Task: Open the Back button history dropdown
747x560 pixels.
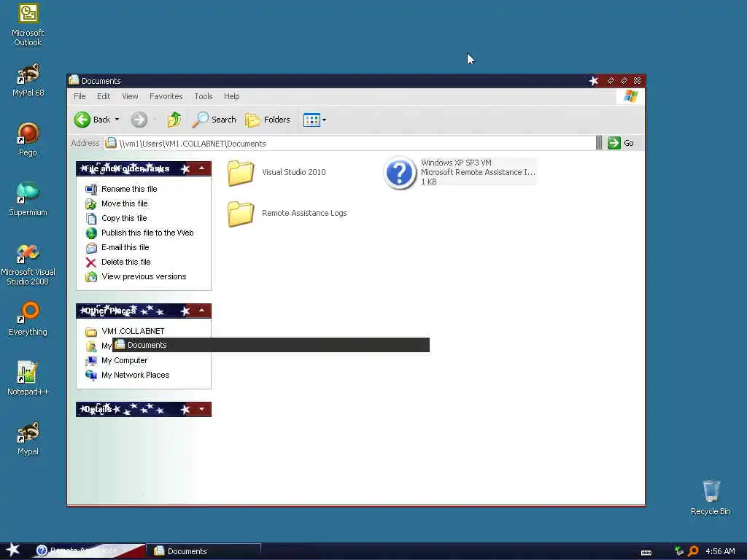Action: pos(117,120)
